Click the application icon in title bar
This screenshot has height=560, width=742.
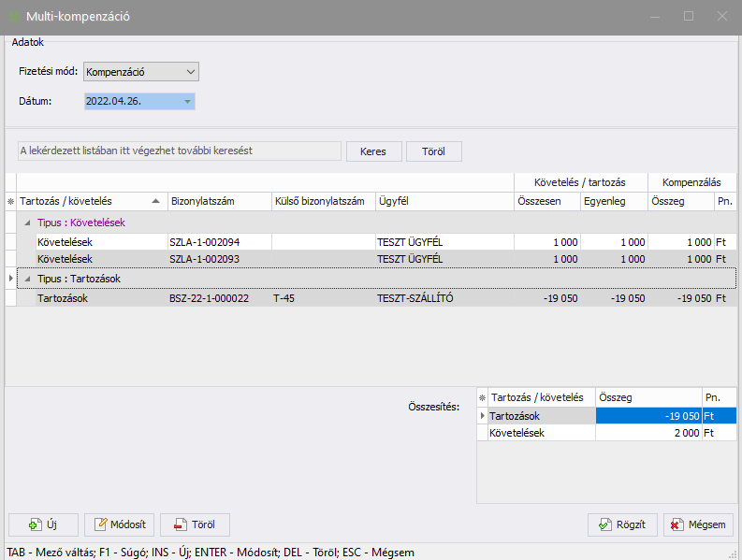click(x=14, y=17)
